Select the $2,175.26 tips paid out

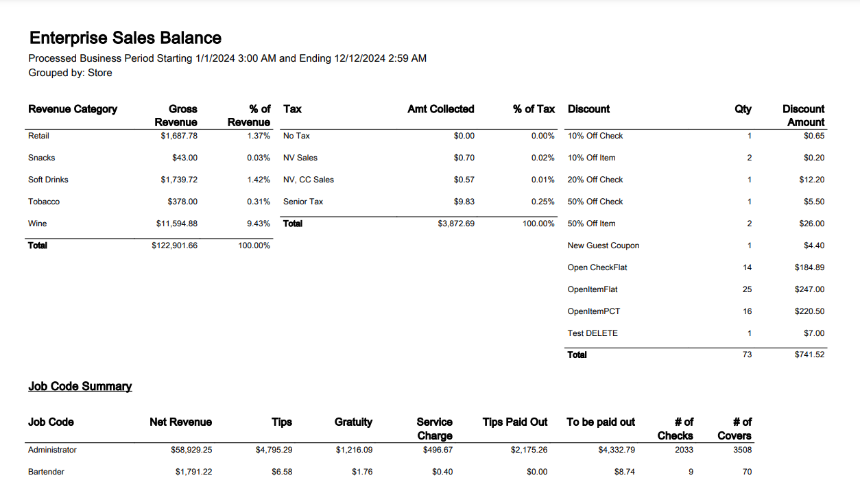coord(529,450)
